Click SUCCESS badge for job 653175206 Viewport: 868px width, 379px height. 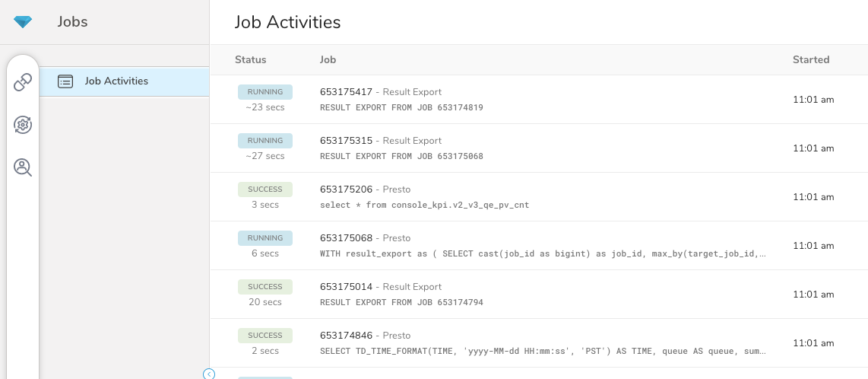coord(265,189)
